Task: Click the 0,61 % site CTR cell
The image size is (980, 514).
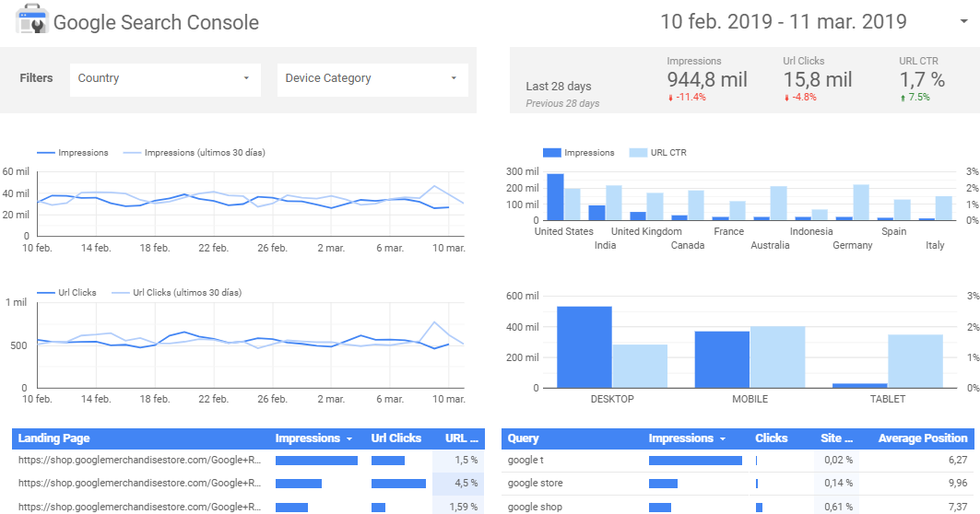Action: [838, 507]
